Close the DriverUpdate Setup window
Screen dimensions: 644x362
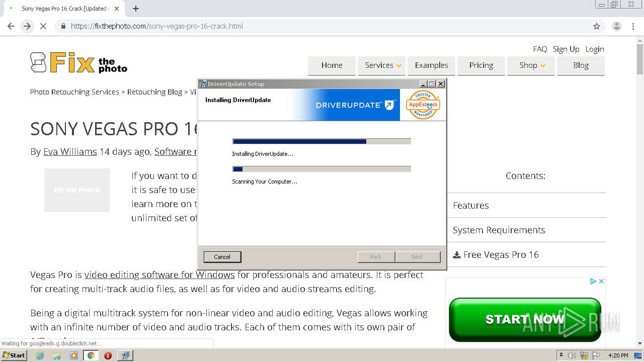point(441,84)
